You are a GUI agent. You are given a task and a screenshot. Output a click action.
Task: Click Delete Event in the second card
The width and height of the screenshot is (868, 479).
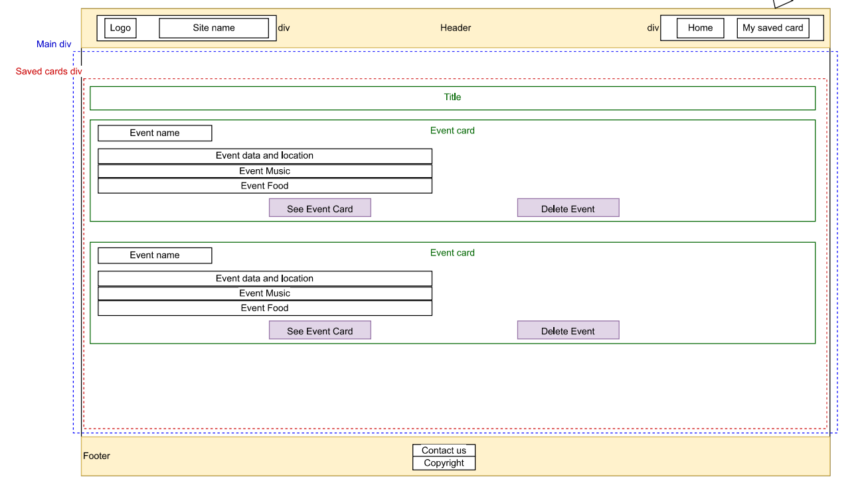click(x=568, y=330)
